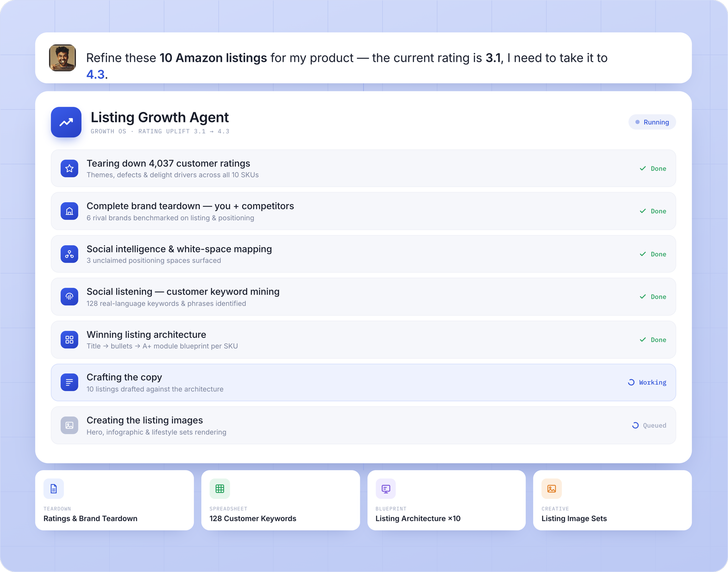Screen dimensions: 728x572
Task: Click the BLUEPRINT label on third card
Action: 391,509
